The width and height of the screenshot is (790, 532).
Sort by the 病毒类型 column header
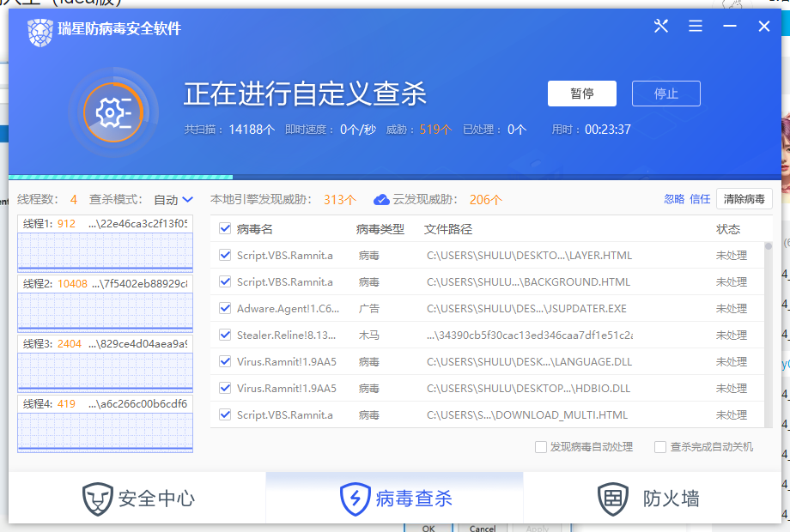coord(380,229)
